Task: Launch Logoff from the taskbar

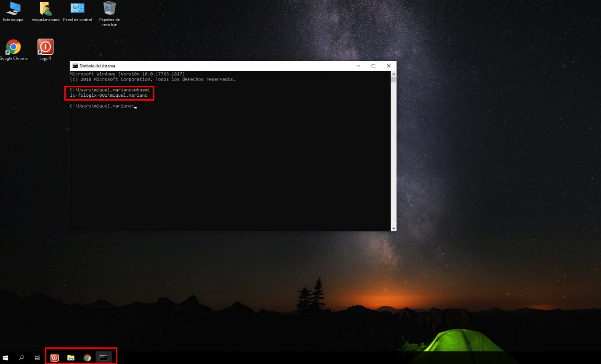Action: point(54,357)
